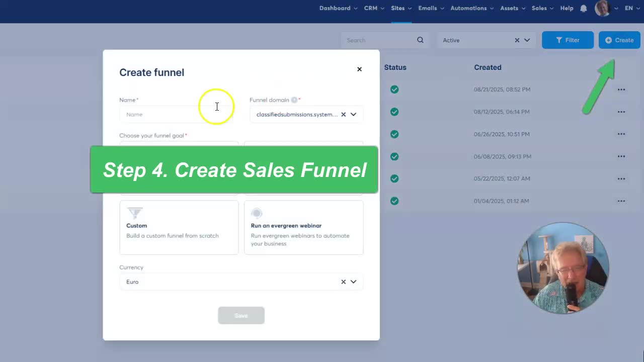Click the Create button
The height and width of the screenshot is (362, 644).
coord(619,40)
